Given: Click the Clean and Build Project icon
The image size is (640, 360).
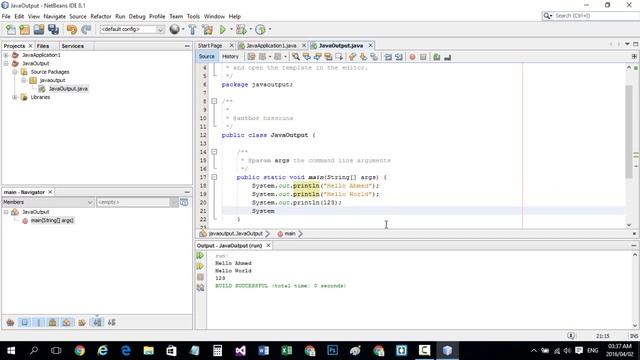Looking at the screenshot, I should coord(207,29).
